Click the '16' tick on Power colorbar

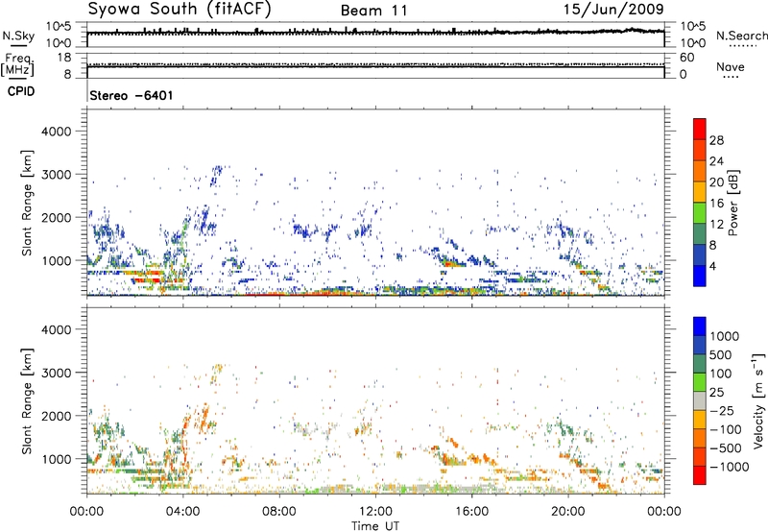coord(716,204)
